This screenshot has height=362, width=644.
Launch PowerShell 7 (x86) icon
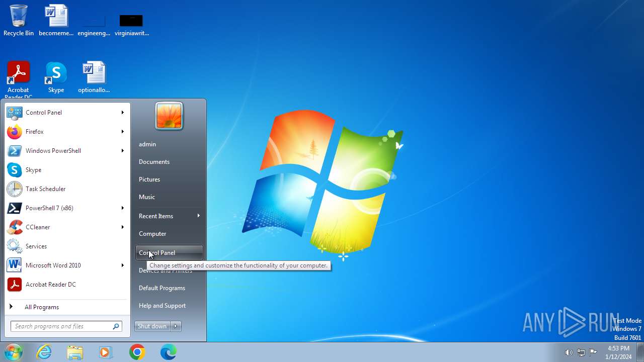[x=14, y=208]
